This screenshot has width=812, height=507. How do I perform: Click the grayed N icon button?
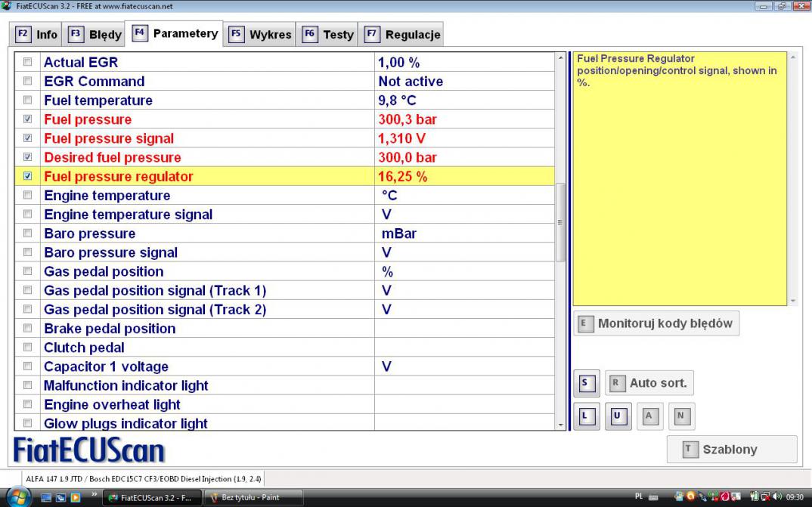pyautogui.click(x=680, y=416)
